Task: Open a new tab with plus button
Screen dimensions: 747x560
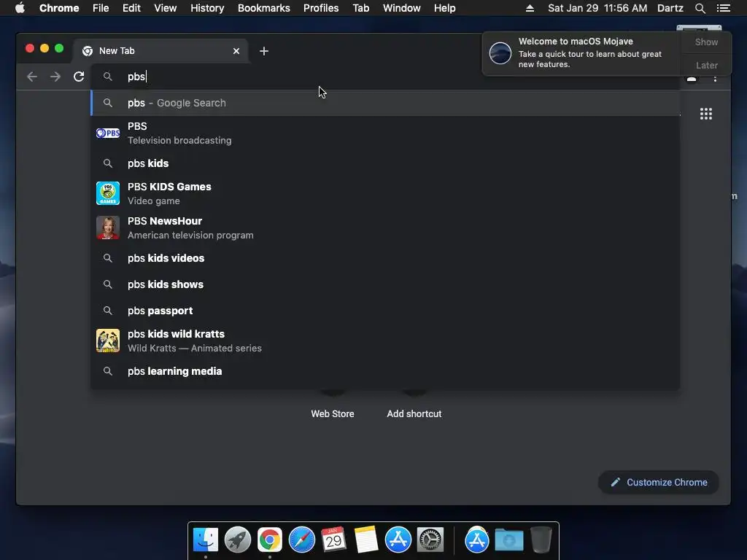Action: [264, 51]
